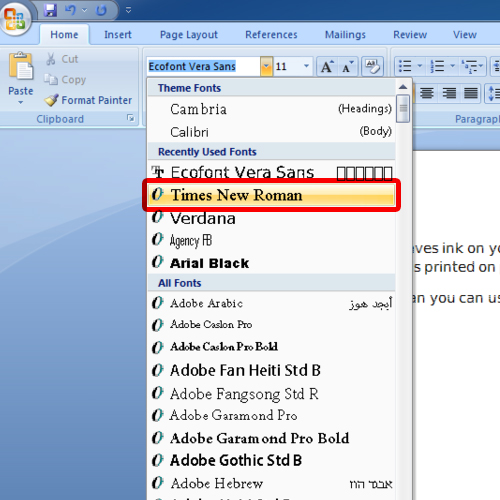Justify the paragraph text
Viewport: 500px width, 500px height.
[x=471, y=93]
